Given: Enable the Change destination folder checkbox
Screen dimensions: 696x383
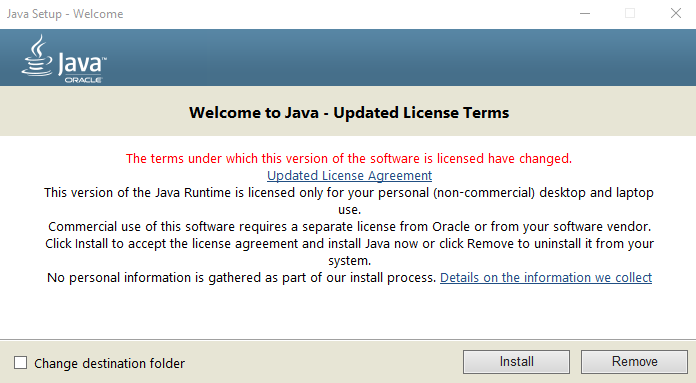Looking at the screenshot, I should pyautogui.click(x=20, y=363).
